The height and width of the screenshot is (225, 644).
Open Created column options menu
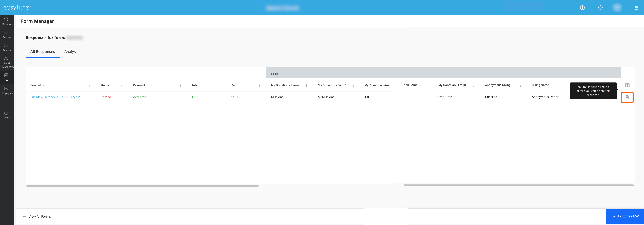[x=89, y=85]
